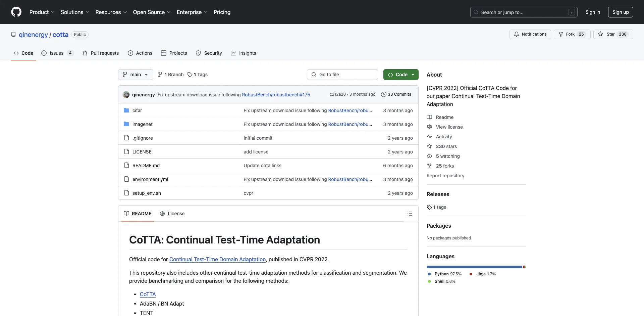Screen dimensions: 644x316
Task: Open the Insights tab
Action: coord(244,53)
